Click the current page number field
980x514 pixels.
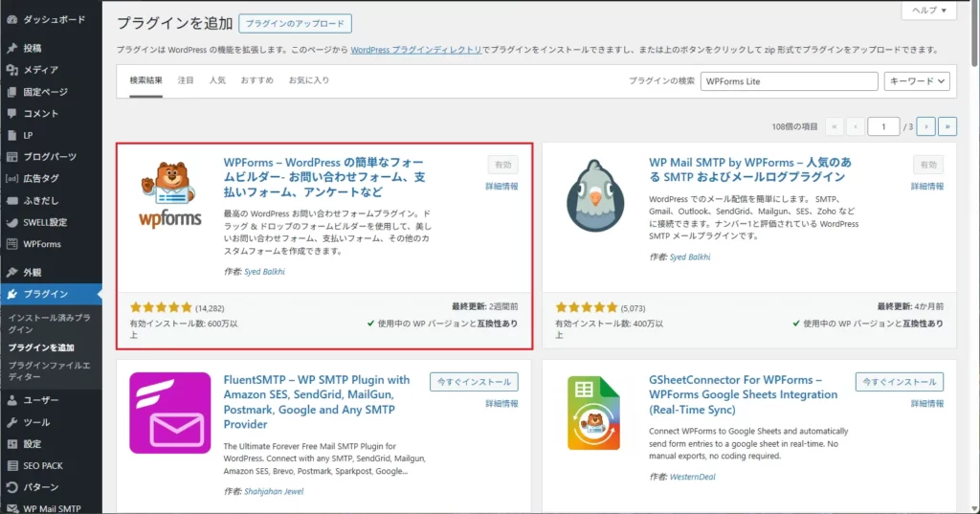click(883, 127)
